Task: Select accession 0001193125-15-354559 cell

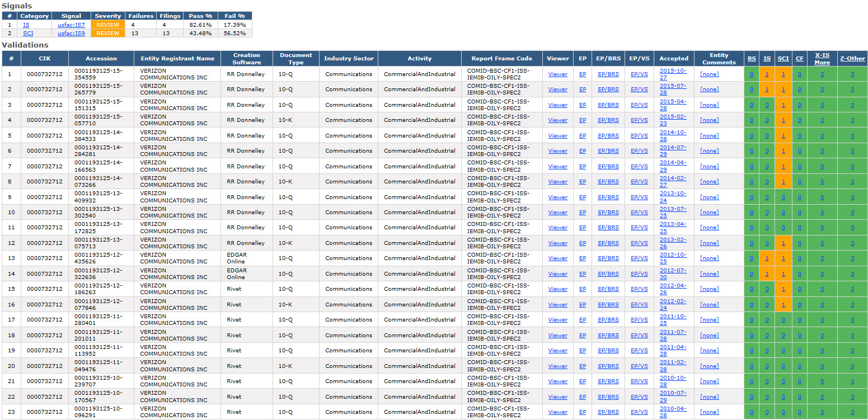Action: pos(101,74)
